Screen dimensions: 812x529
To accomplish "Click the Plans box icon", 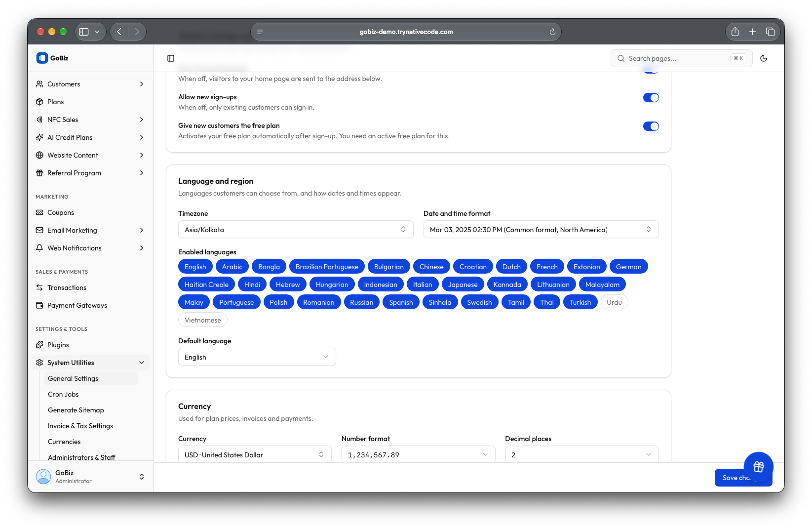I will (39, 102).
